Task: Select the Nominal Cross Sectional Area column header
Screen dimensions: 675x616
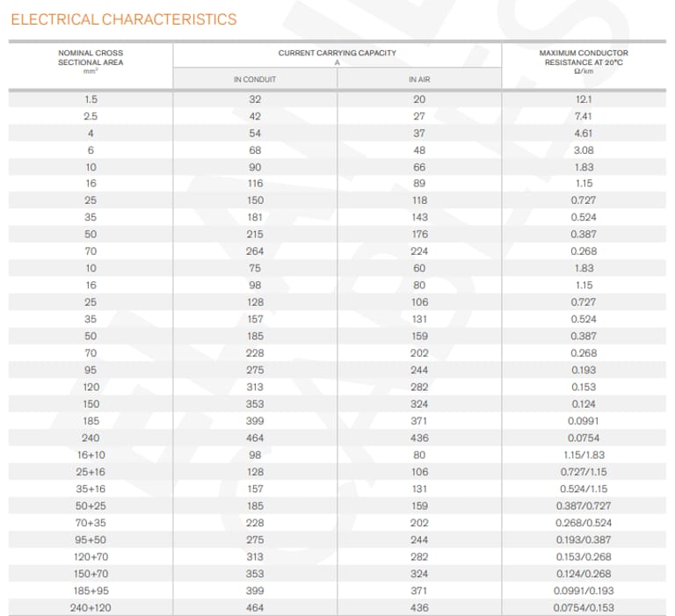Action: 91,58
